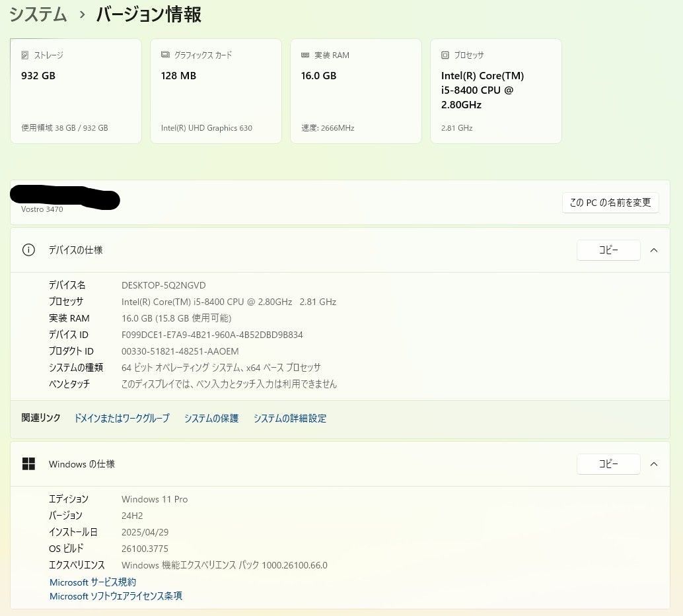The height and width of the screenshot is (616, 683).
Task: Click the processor chip icon
Action: [x=445, y=55]
